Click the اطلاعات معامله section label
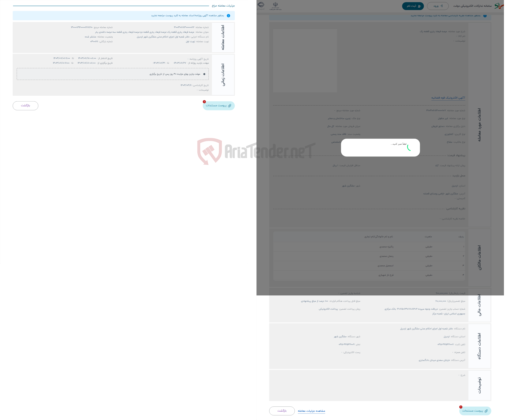 (223, 37)
